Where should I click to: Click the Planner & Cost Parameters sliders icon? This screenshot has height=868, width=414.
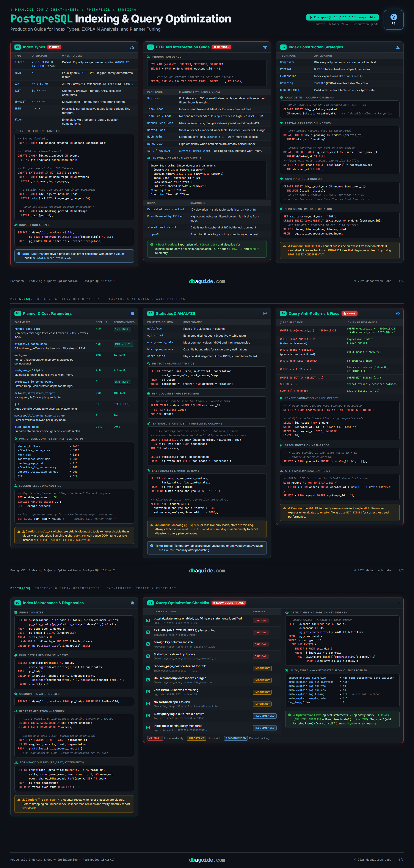(x=132, y=313)
